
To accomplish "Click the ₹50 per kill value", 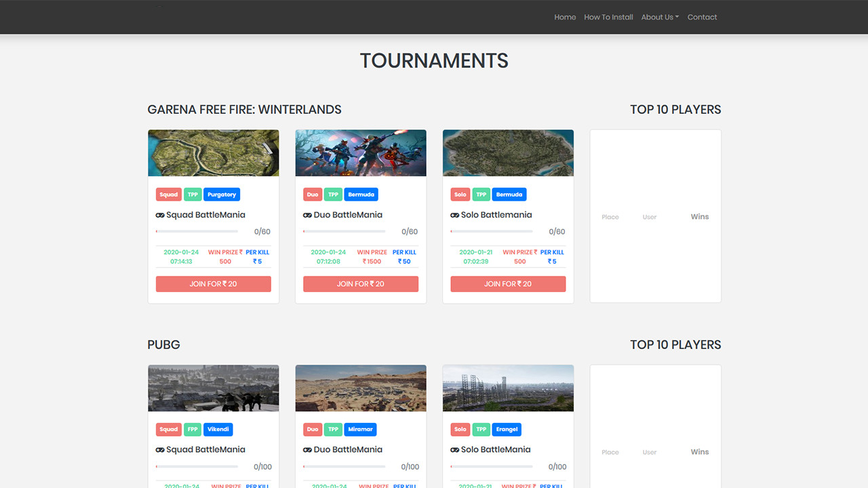I will click(x=404, y=262).
